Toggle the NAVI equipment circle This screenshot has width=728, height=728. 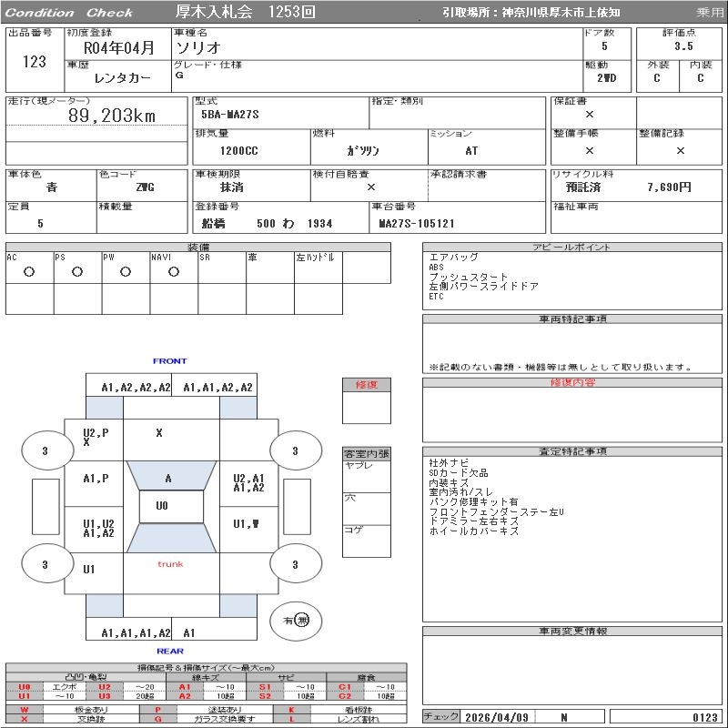[174, 272]
